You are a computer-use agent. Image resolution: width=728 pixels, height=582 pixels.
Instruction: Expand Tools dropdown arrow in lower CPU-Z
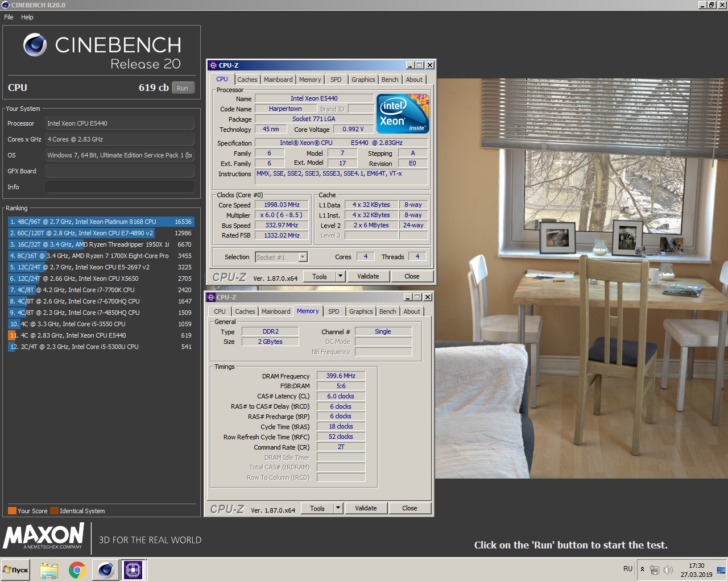338,508
